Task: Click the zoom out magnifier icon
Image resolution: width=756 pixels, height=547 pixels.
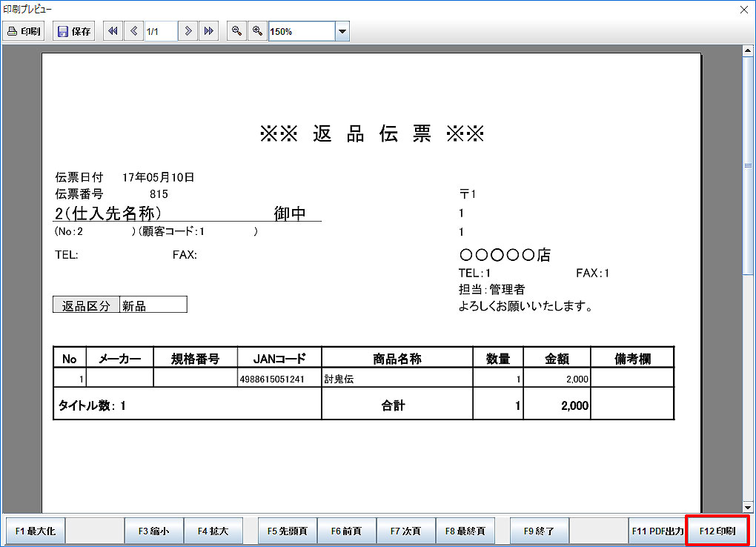Action: (236, 31)
